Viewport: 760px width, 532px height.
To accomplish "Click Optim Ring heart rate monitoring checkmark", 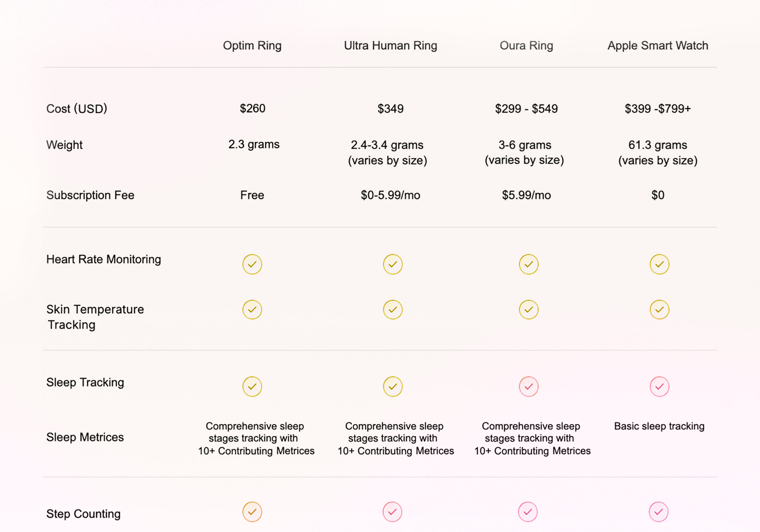I will [252, 264].
